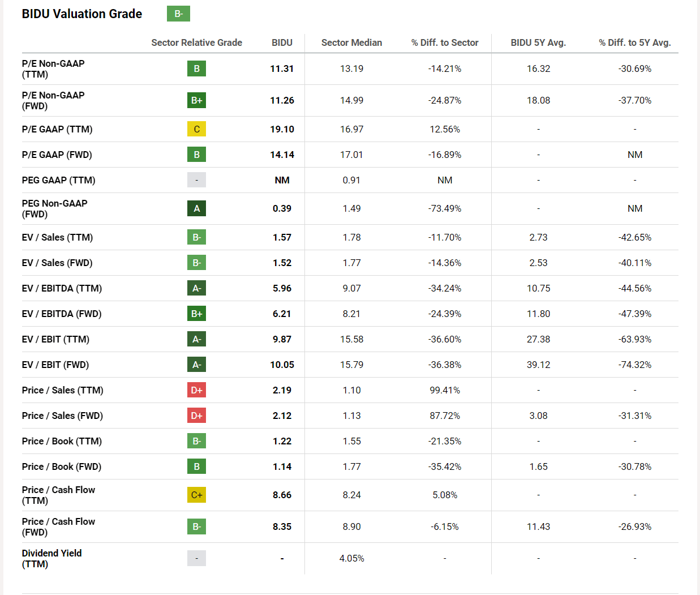700x595 pixels.
Task: Click the red D+ grade for Price / Sales (TTM)
Action: coord(196,390)
